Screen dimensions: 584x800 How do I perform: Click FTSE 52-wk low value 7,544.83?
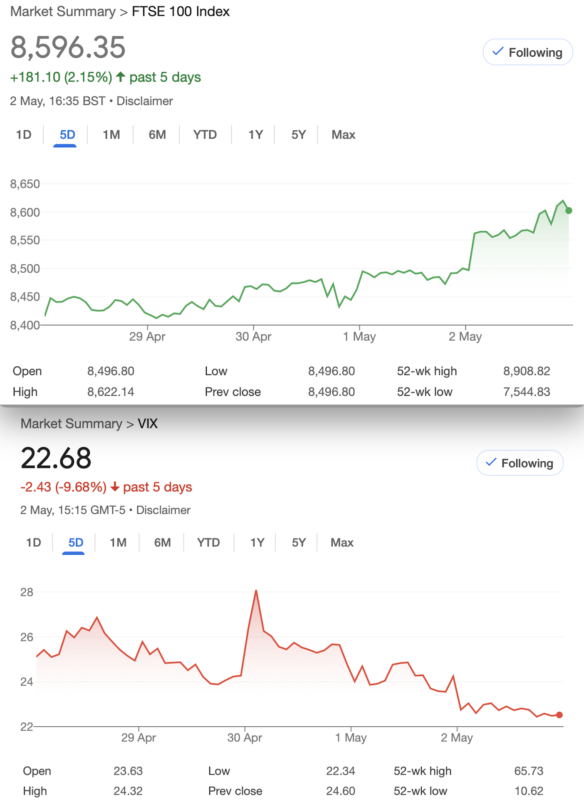click(x=527, y=392)
